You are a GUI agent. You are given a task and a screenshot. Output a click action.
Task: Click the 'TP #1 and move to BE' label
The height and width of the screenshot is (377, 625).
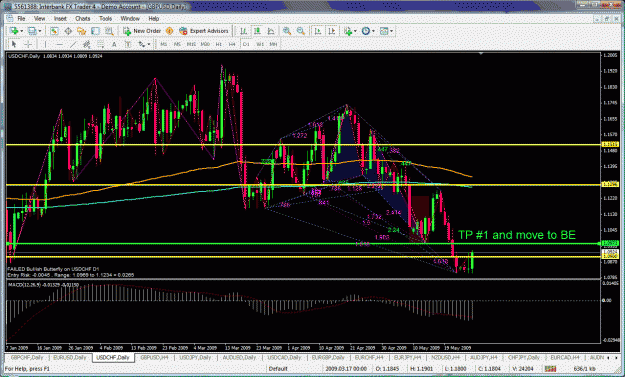click(x=517, y=235)
